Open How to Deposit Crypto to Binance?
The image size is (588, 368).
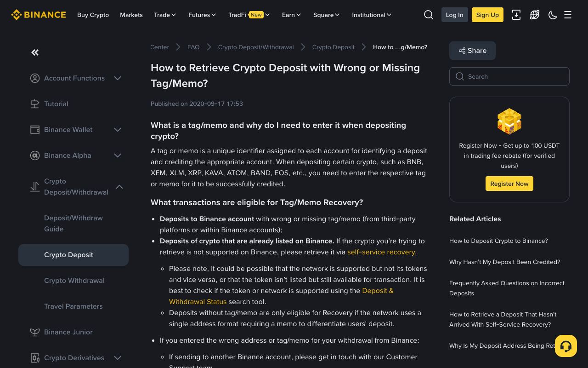pyautogui.click(x=498, y=241)
